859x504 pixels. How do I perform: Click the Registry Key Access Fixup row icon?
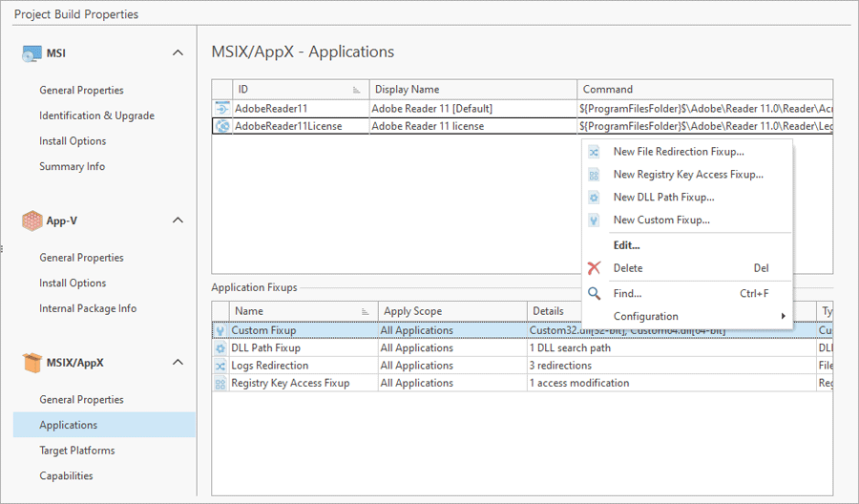point(220,383)
